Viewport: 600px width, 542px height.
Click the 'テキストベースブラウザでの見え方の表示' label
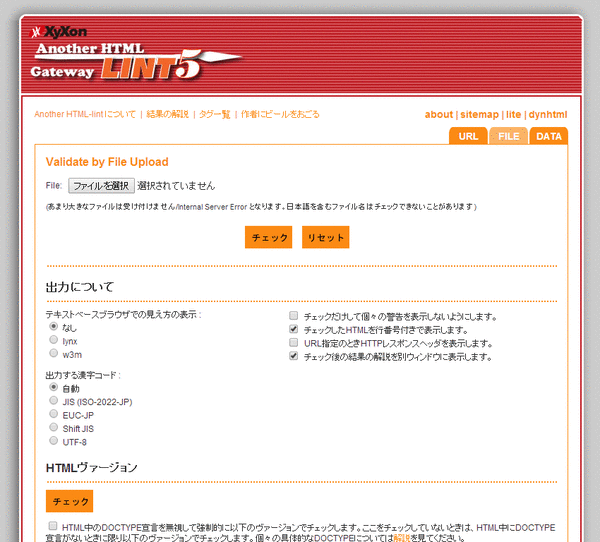[123, 315]
